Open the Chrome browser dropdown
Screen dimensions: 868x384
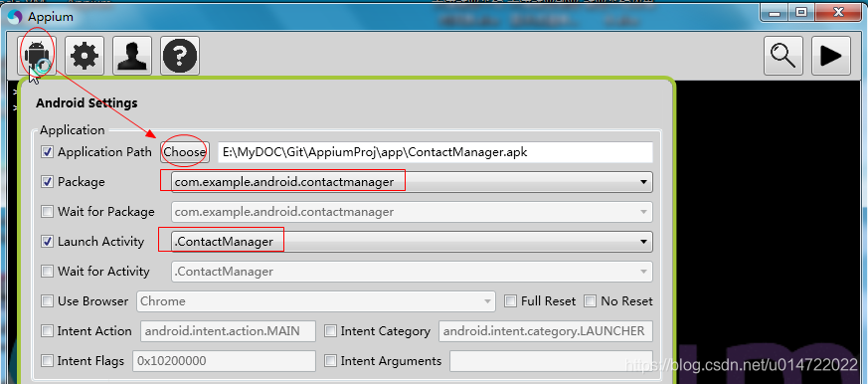[315, 301]
